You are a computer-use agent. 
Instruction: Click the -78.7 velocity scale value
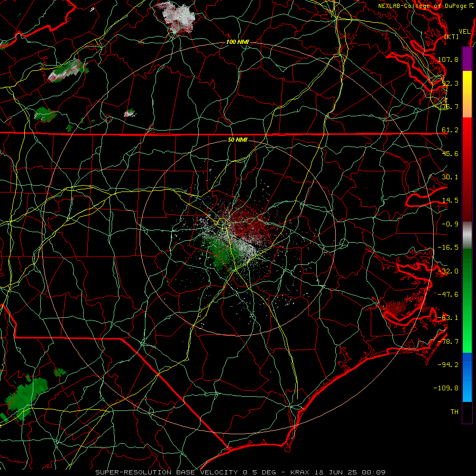coord(448,342)
